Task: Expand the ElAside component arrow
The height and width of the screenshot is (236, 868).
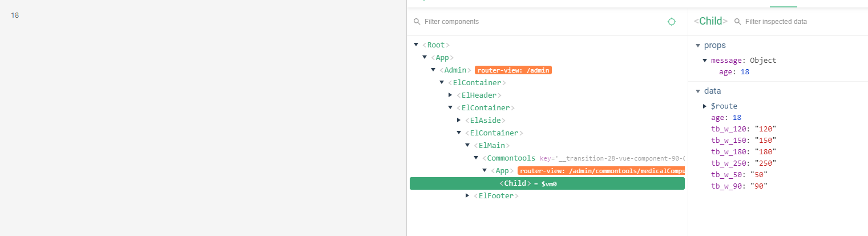Action: coord(459,120)
